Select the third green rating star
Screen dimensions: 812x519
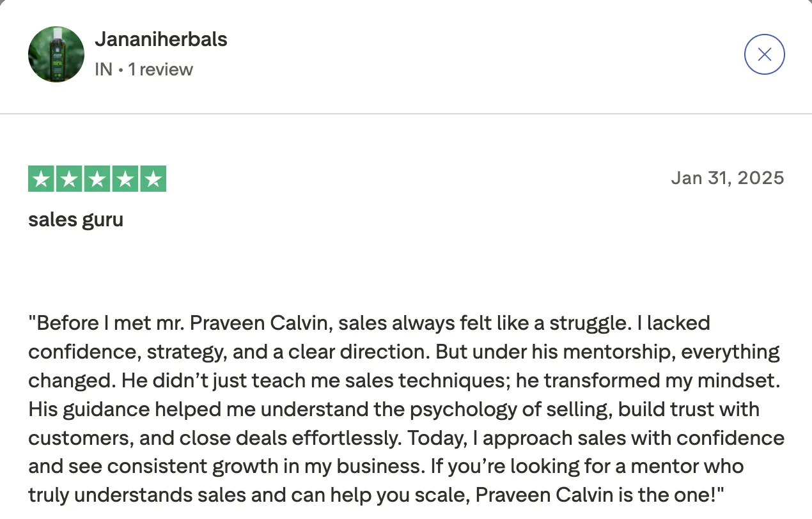[x=97, y=179]
